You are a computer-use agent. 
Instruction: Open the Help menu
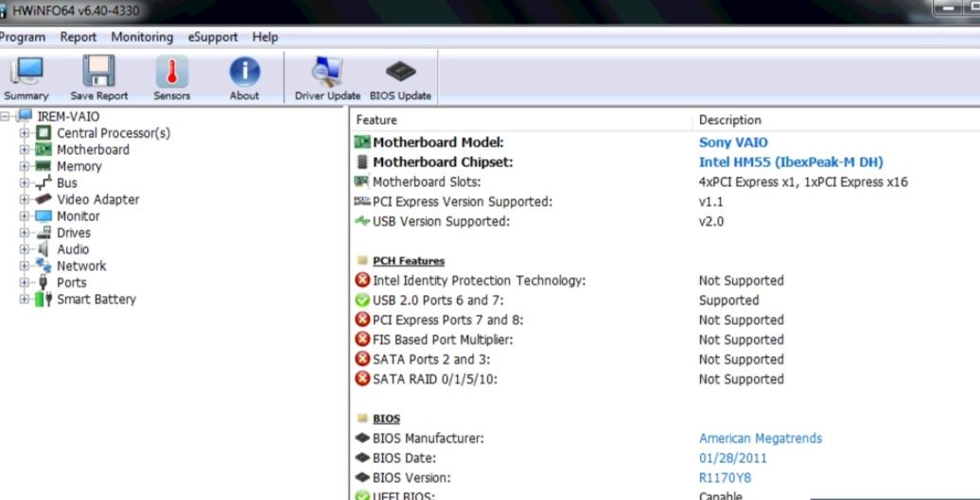pyautogui.click(x=265, y=38)
